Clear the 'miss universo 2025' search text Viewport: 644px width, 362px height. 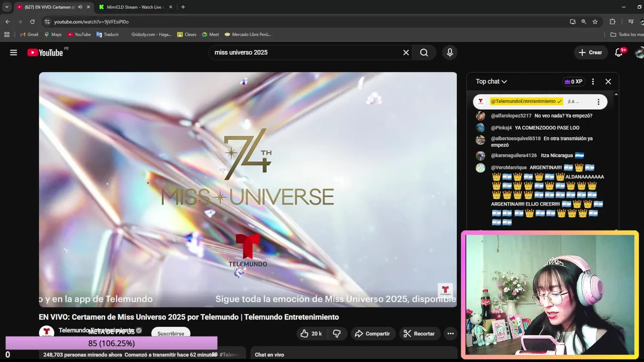pyautogui.click(x=406, y=52)
